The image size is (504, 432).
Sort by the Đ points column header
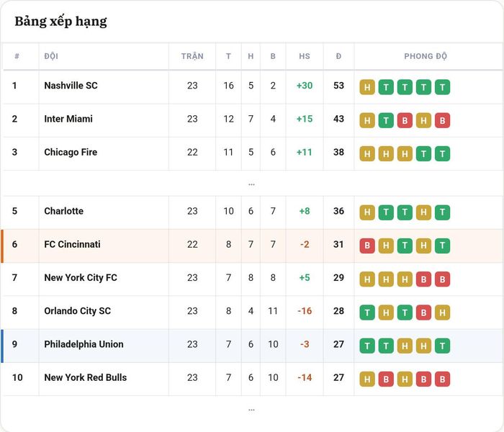click(338, 56)
